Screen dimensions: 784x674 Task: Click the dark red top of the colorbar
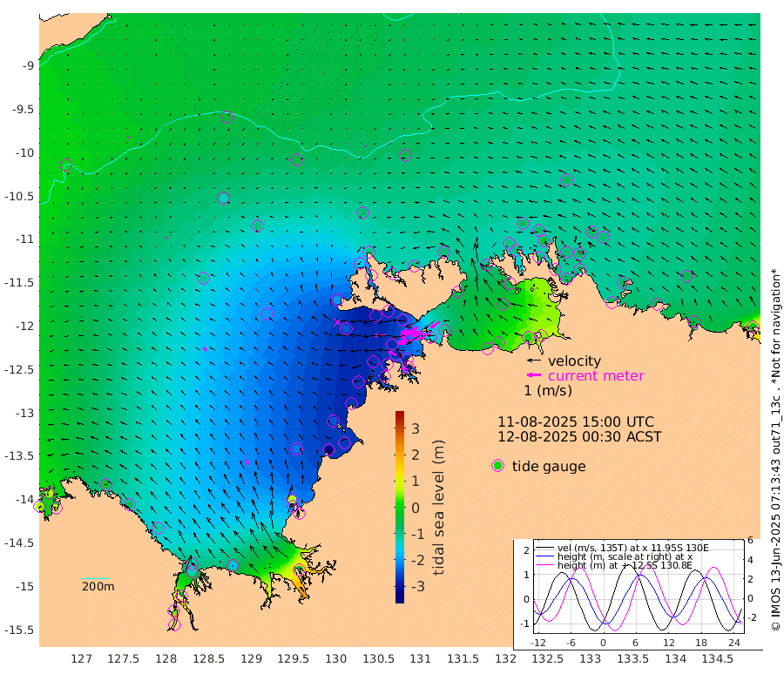pos(400,415)
